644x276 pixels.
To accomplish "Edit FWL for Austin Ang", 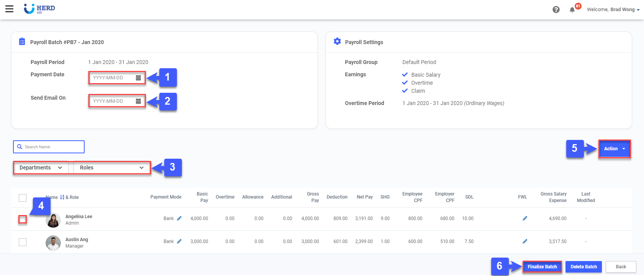I will pyautogui.click(x=525, y=242).
